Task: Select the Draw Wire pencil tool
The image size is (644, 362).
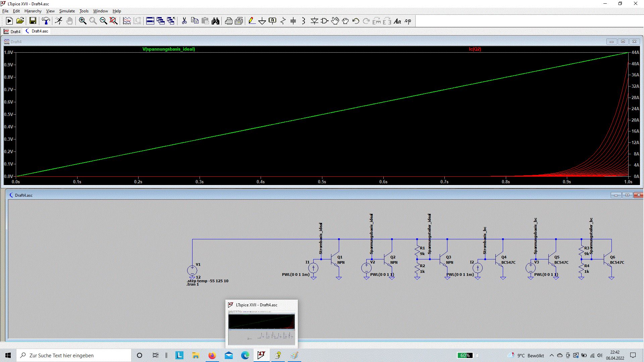Action: (252, 21)
